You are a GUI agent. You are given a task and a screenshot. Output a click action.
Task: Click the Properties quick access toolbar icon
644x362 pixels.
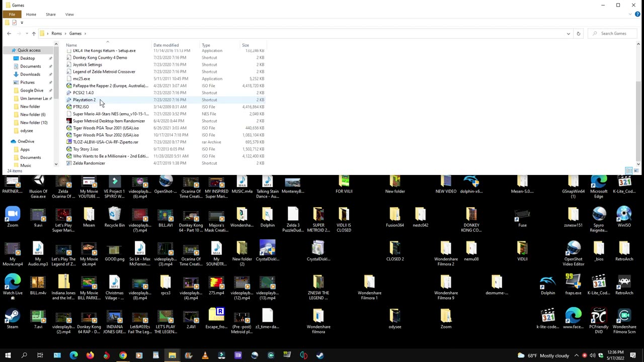click(14, 23)
